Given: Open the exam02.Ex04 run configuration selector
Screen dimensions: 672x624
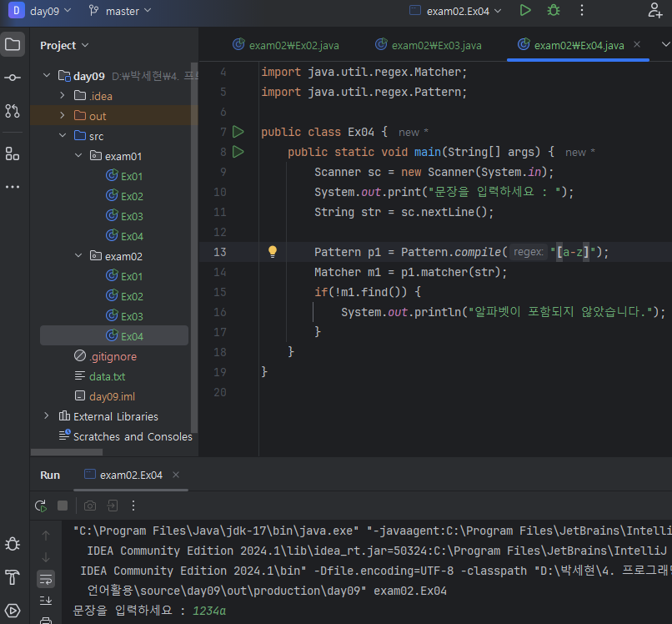Looking at the screenshot, I should click(x=456, y=11).
